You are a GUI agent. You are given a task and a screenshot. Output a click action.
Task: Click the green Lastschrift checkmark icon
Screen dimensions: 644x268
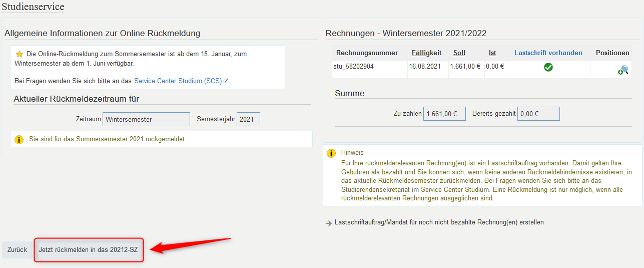(x=548, y=67)
